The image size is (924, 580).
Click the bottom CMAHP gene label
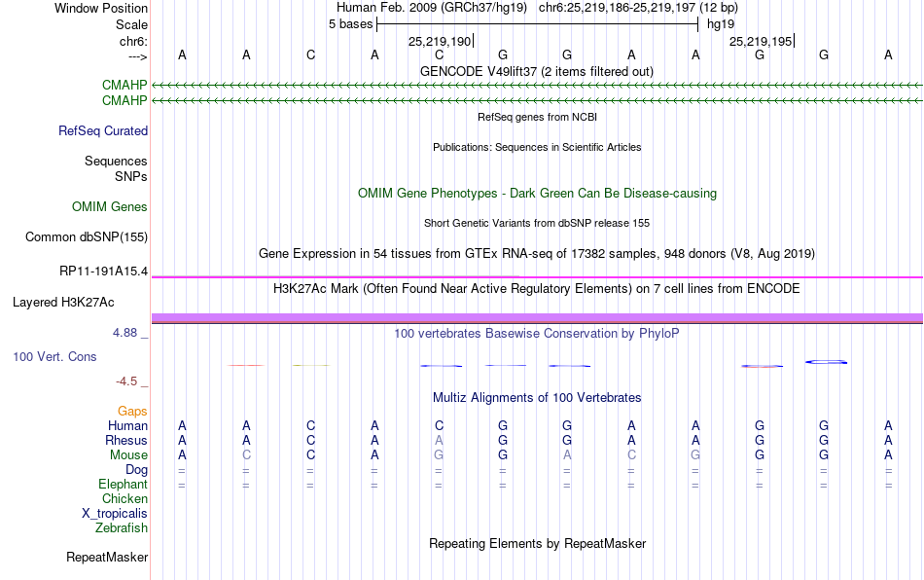pyautogui.click(x=124, y=101)
